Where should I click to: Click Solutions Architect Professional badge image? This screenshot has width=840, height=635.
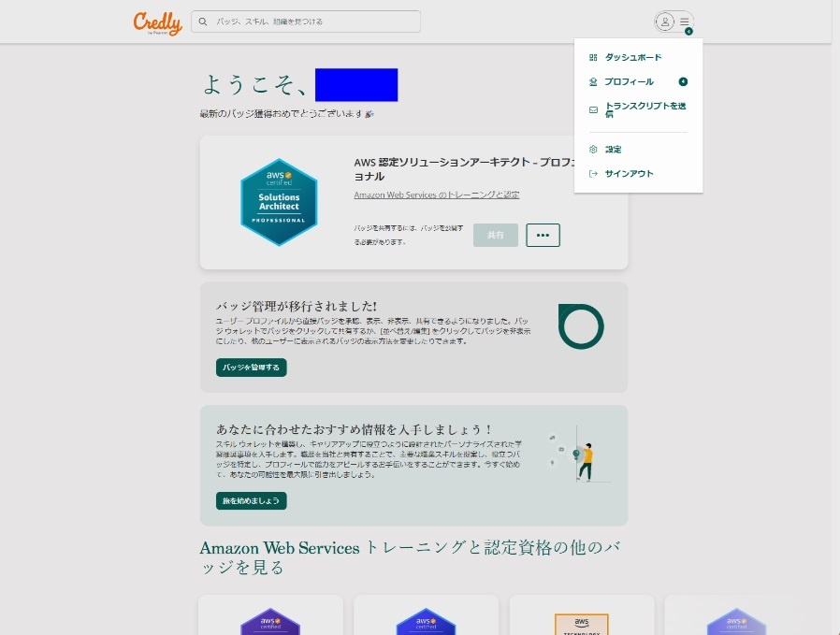(279, 202)
